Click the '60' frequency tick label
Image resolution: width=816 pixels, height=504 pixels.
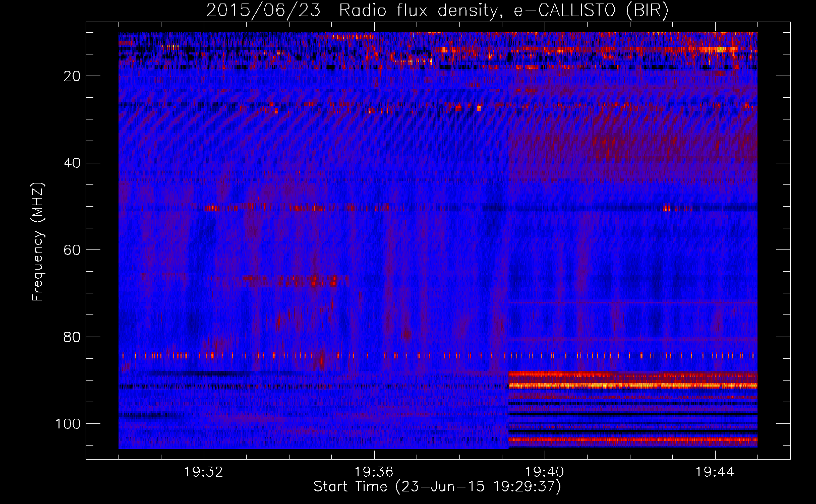(x=73, y=250)
